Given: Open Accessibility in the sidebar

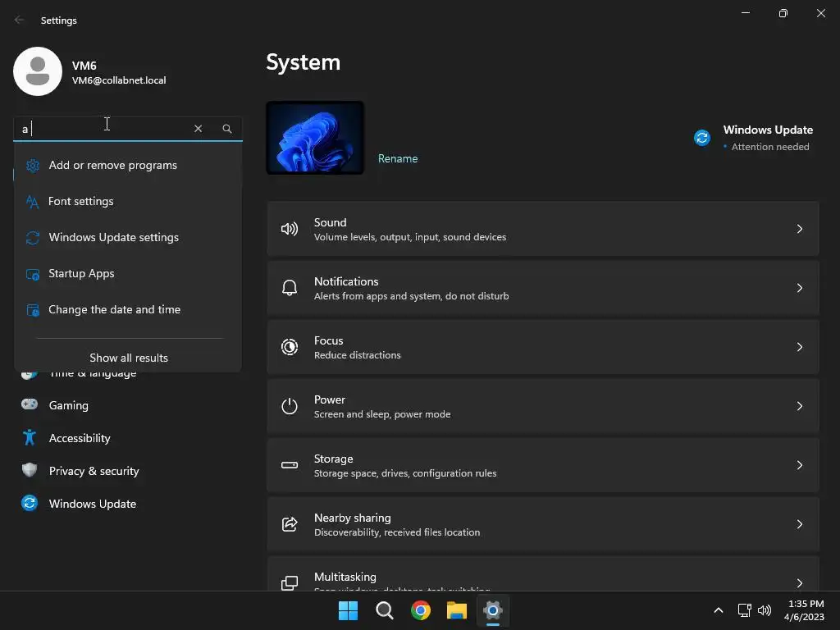Looking at the screenshot, I should pos(127,438).
